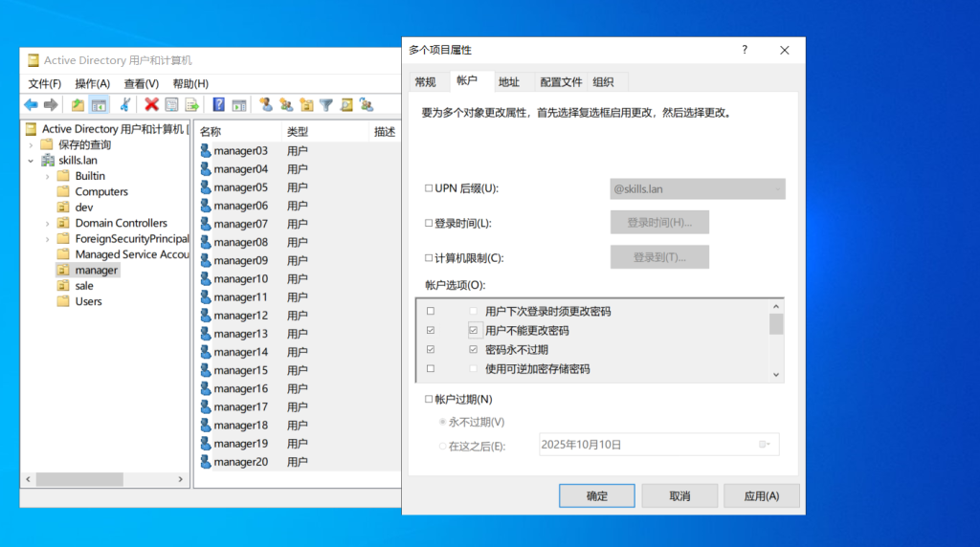Viewport: 980px width, 547px height.
Task: Click the funnel Filter options icon
Action: [326, 105]
